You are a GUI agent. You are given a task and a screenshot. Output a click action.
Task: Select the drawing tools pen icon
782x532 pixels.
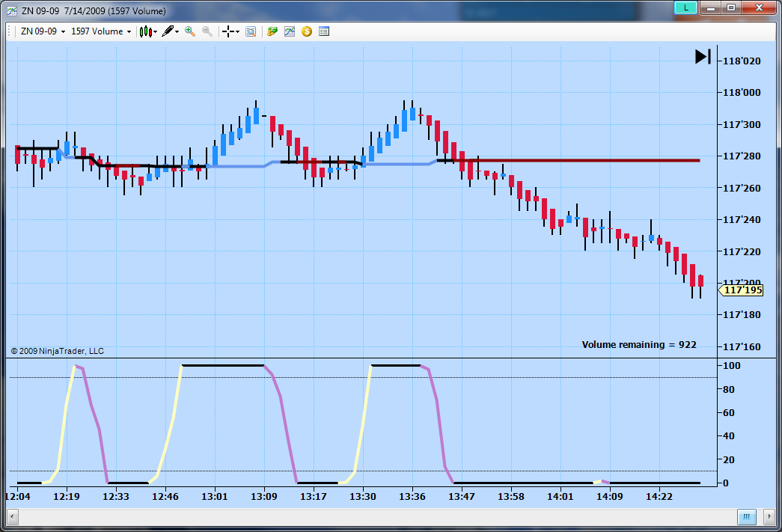pos(168,31)
